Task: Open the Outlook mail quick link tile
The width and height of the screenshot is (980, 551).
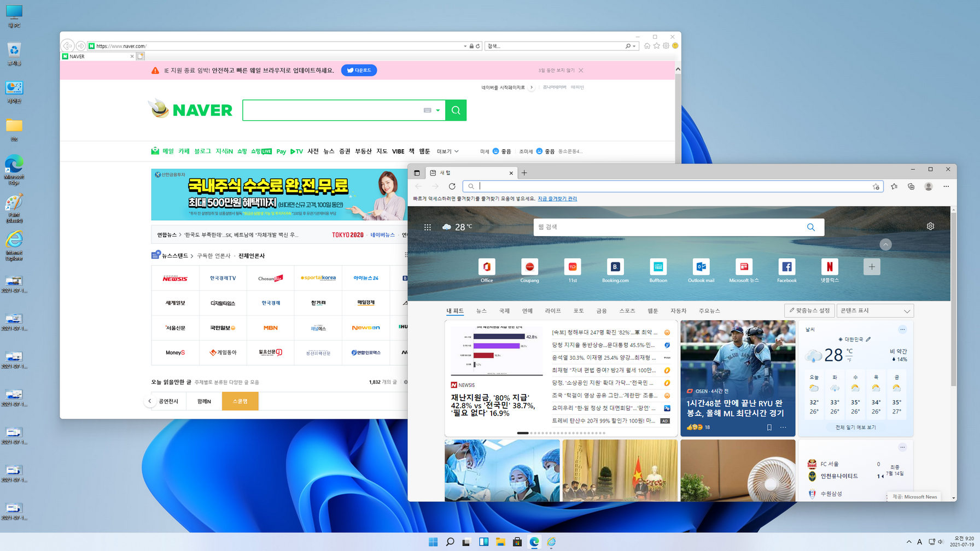Action: 701,271
